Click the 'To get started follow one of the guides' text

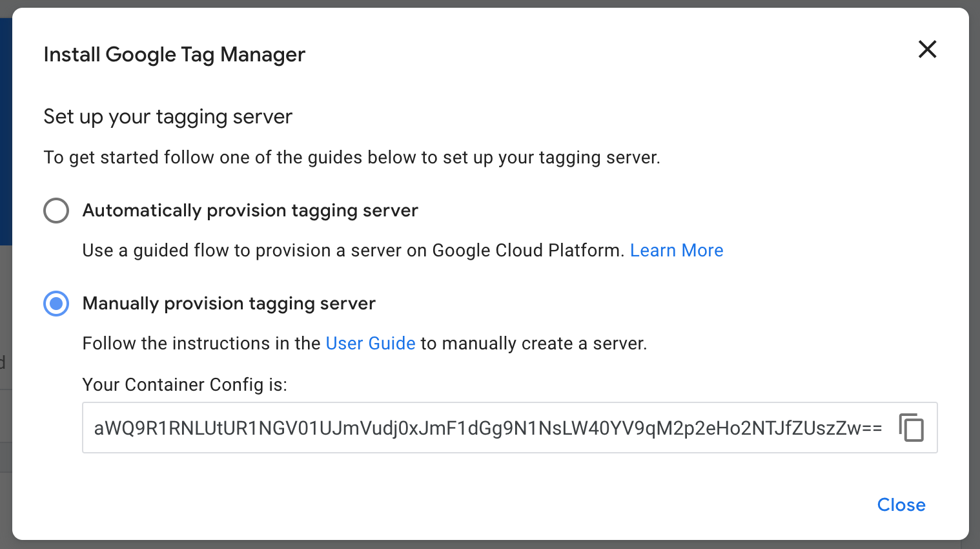tap(352, 158)
